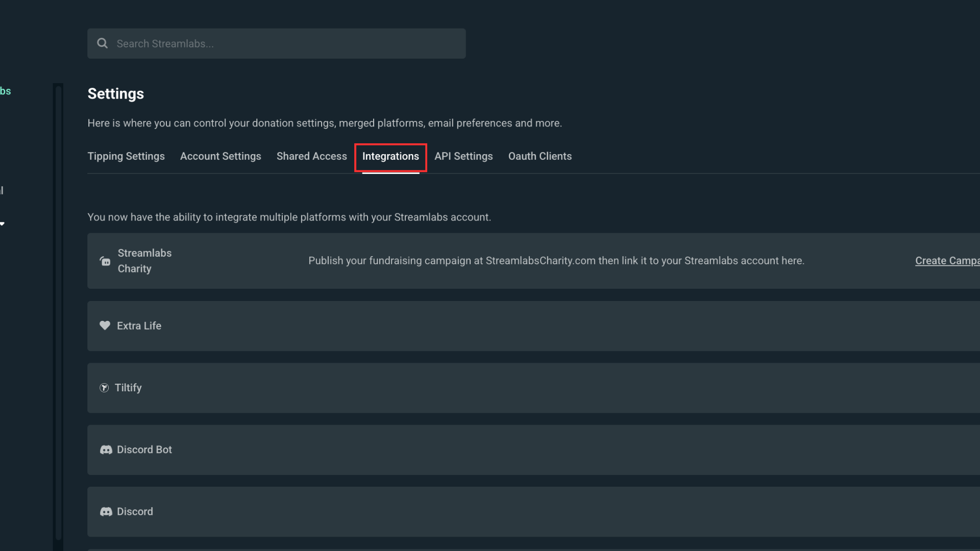Click the Tiltify row label
This screenshot has height=551, width=980.
click(128, 388)
